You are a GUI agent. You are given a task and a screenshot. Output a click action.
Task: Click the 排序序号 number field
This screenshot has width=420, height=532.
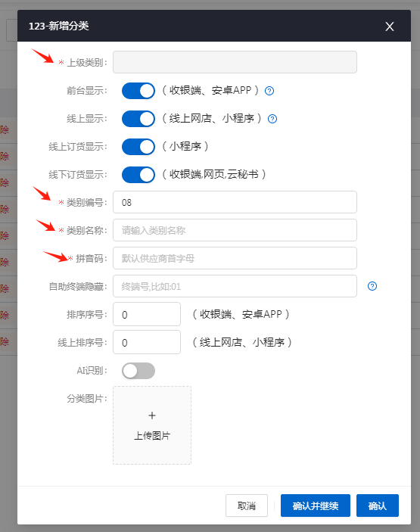click(x=147, y=314)
